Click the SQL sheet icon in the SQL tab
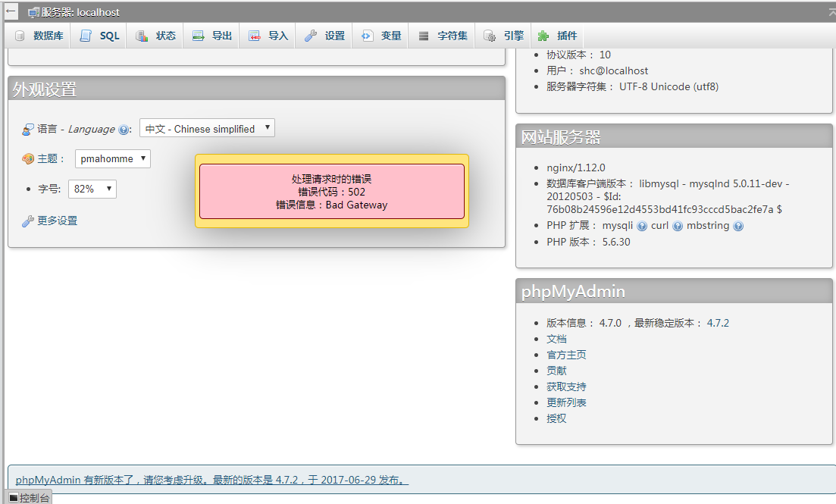836x504 pixels. click(86, 36)
